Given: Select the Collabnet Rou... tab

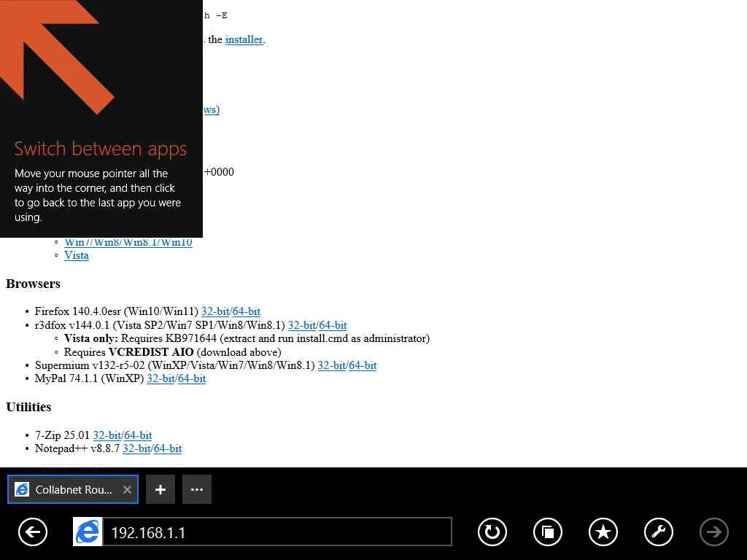Looking at the screenshot, I should pyautogui.click(x=73, y=489).
